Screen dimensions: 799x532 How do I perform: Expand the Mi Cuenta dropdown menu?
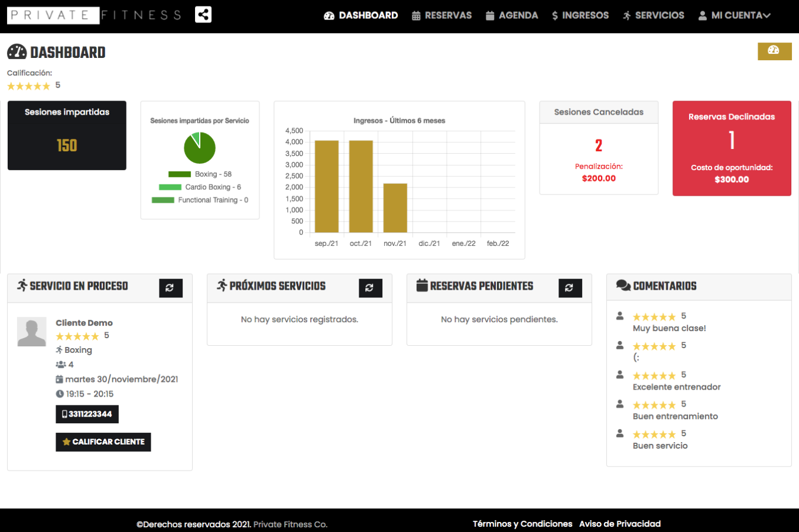pos(734,15)
